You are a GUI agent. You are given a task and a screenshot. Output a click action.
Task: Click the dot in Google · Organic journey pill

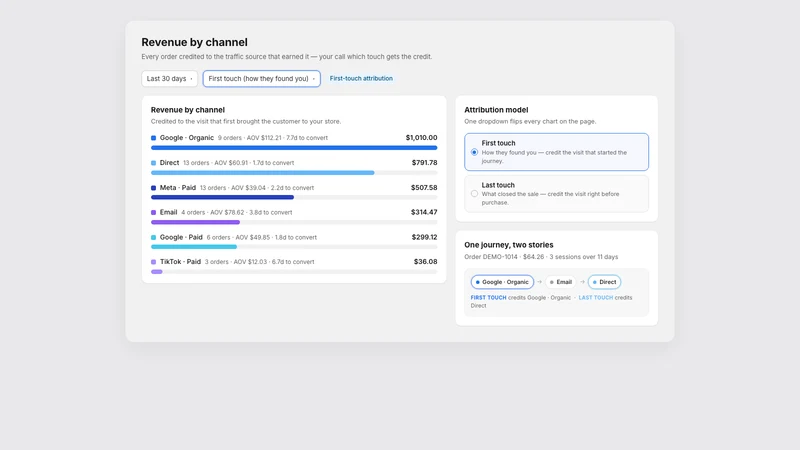click(x=478, y=282)
